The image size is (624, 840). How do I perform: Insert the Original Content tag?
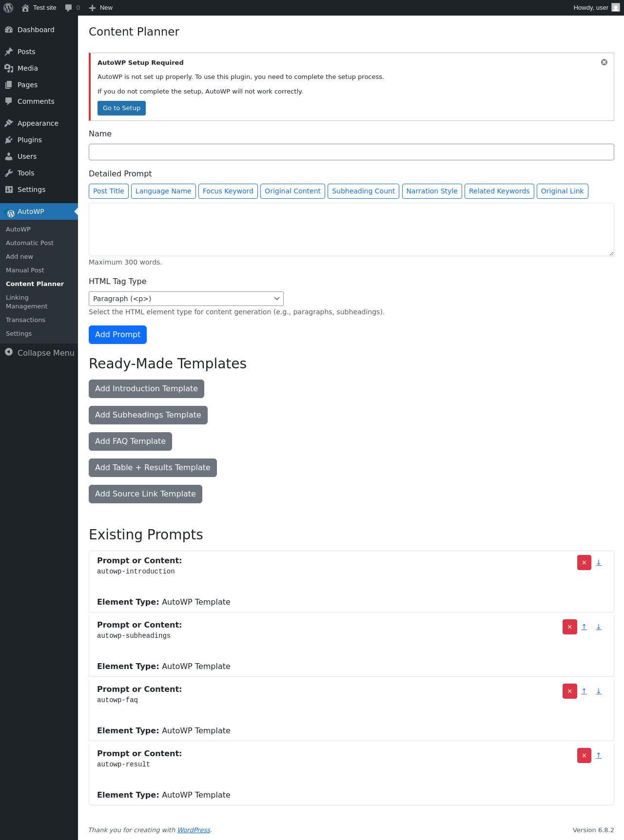click(x=292, y=191)
